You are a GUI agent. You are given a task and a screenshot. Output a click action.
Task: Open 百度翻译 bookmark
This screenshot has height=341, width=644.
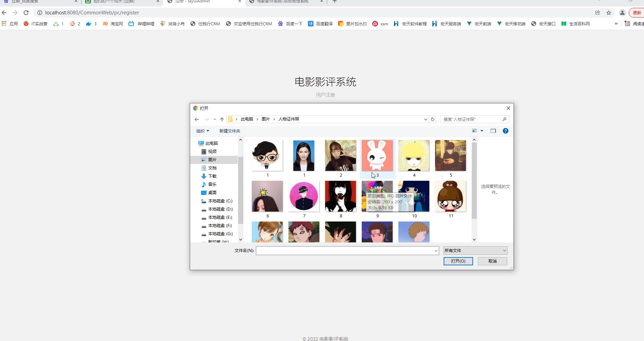click(320, 24)
